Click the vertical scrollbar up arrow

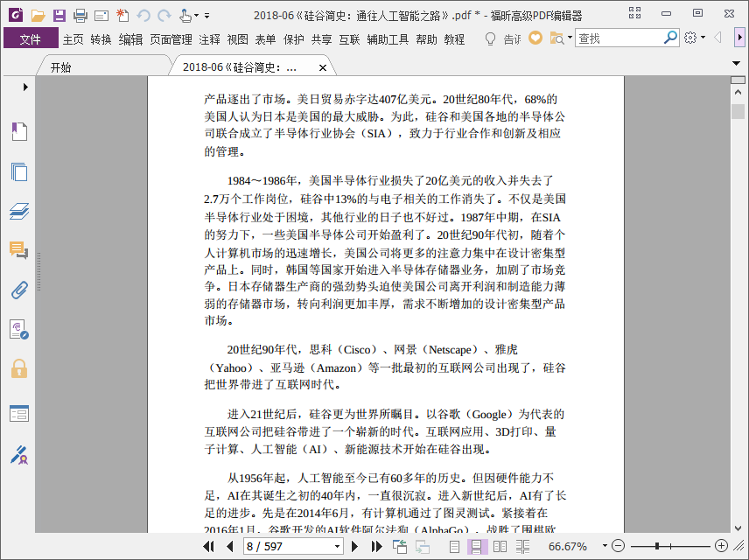coord(738,92)
